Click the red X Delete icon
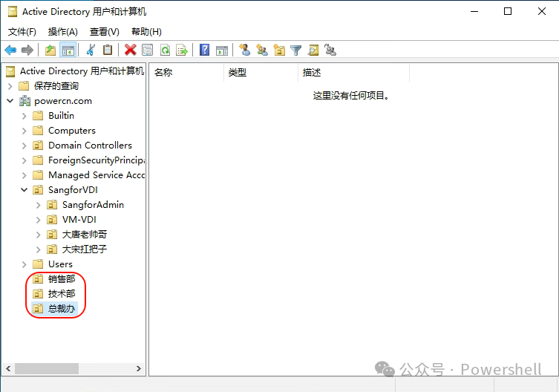The image size is (559, 392). tap(131, 50)
